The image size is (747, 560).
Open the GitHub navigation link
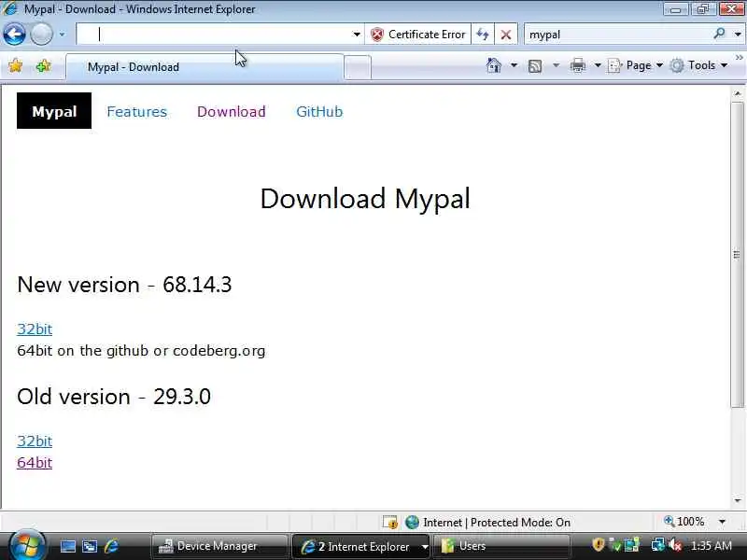point(319,111)
